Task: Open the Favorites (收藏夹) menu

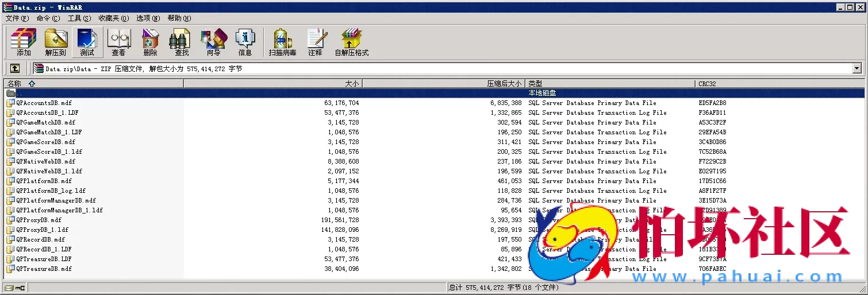Action: click(113, 18)
